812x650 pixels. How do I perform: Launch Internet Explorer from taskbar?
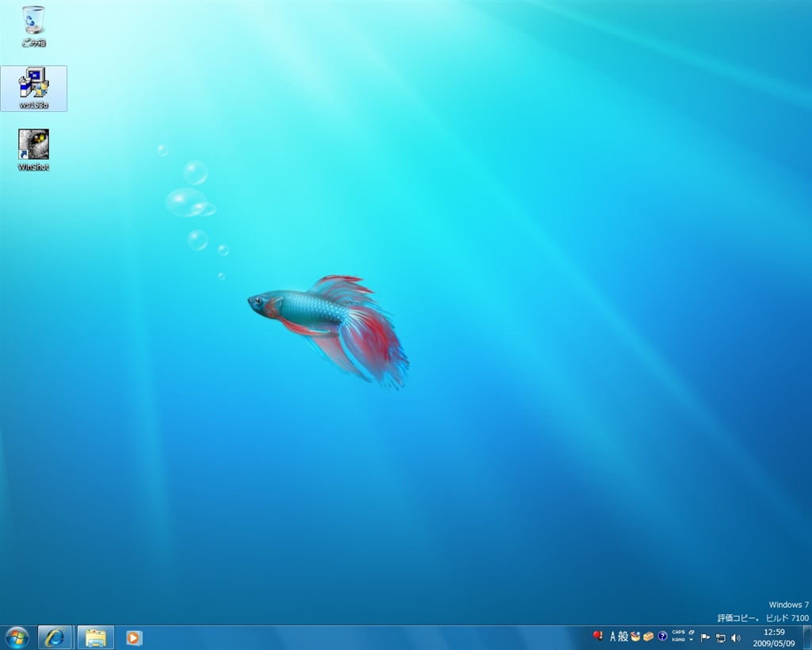pyautogui.click(x=56, y=637)
